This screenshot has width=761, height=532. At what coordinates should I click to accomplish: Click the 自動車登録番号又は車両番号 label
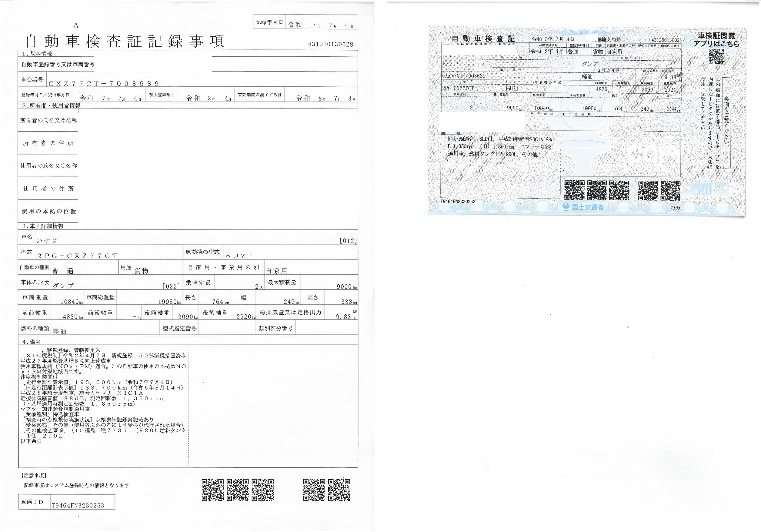pos(58,64)
